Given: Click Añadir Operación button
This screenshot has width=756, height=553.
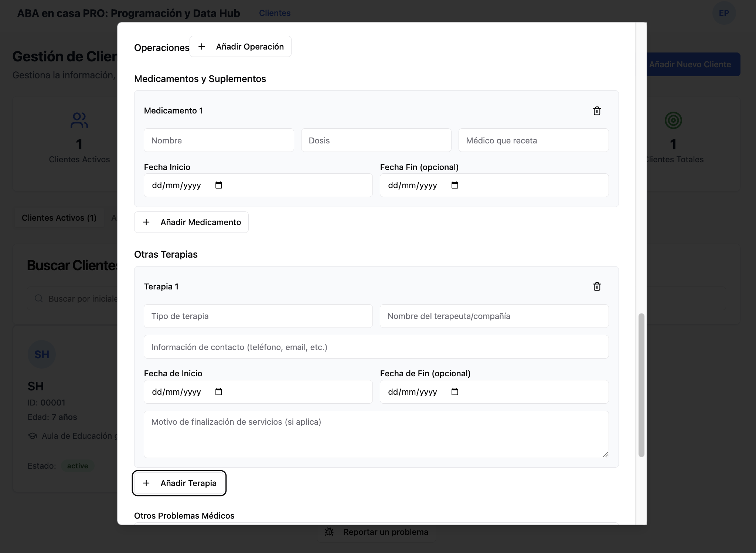Looking at the screenshot, I should [241, 47].
